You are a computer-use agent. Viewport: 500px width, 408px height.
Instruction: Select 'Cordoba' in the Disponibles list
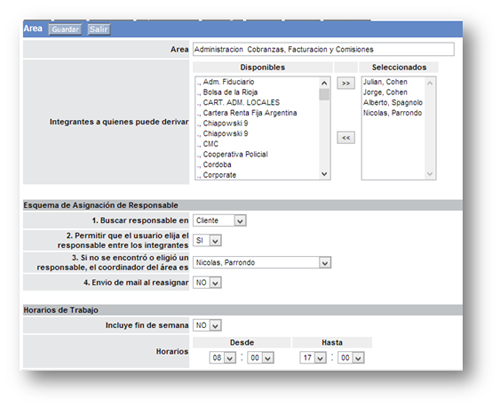[x=214, y=164]
